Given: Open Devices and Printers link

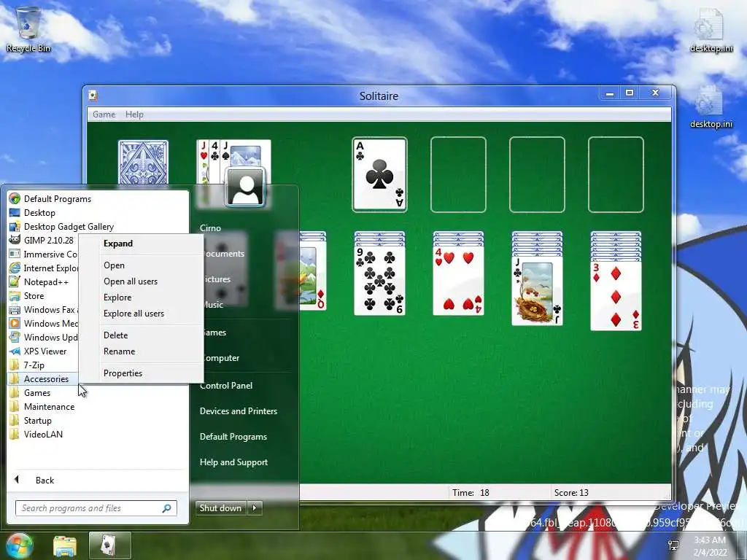Looking at the screenshot, I should click(x=239, y=411).
